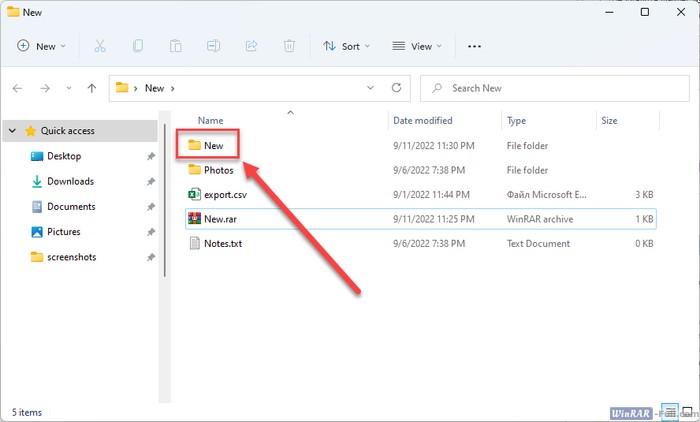
Task: Open the View layout dropdown
Action: point(416,46)
